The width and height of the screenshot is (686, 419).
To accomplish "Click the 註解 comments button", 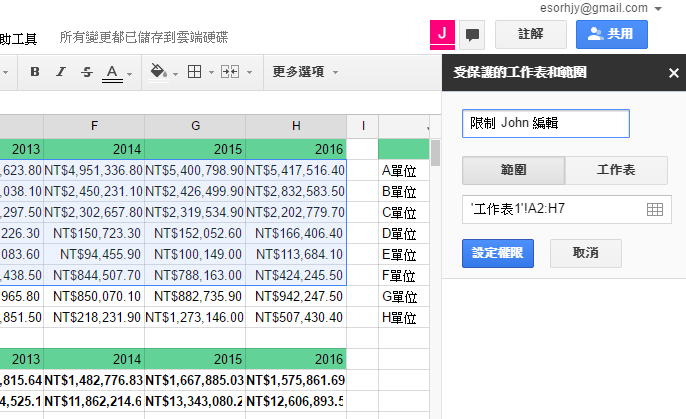I will coord(531,34).
